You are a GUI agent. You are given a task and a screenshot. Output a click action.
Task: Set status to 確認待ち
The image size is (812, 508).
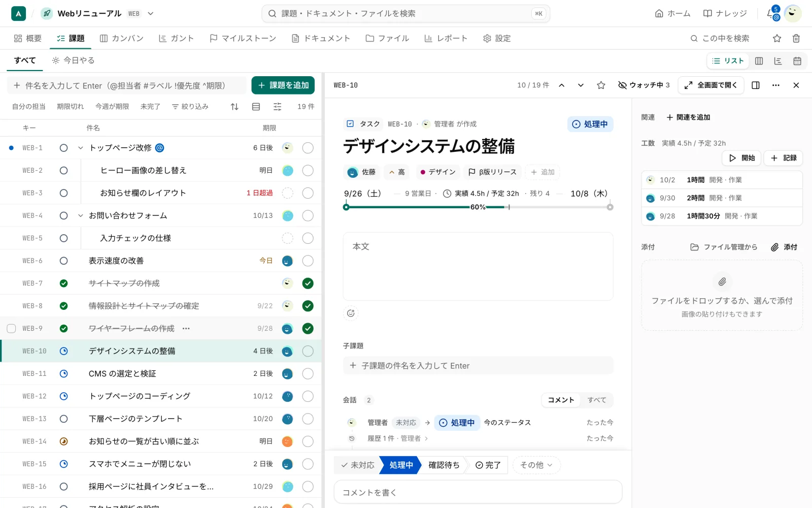(444, 465)
